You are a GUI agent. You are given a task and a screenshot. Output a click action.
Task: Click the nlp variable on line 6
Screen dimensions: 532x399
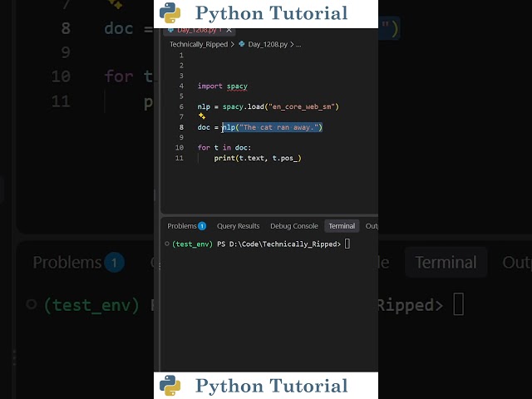[204, 107]
